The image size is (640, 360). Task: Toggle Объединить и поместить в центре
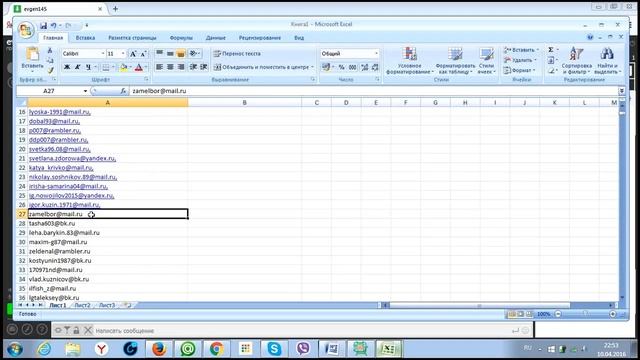tap(261, 67)
